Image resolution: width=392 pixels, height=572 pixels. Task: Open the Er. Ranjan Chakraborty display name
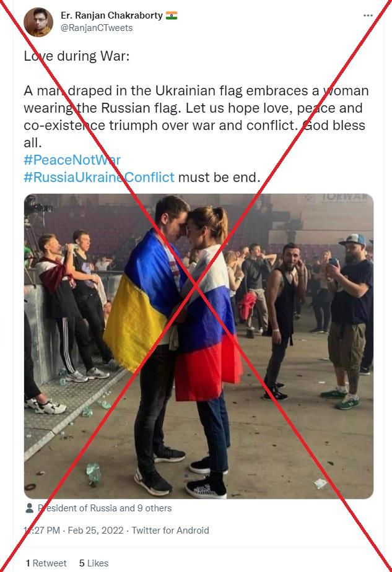(x=111, y=15)
